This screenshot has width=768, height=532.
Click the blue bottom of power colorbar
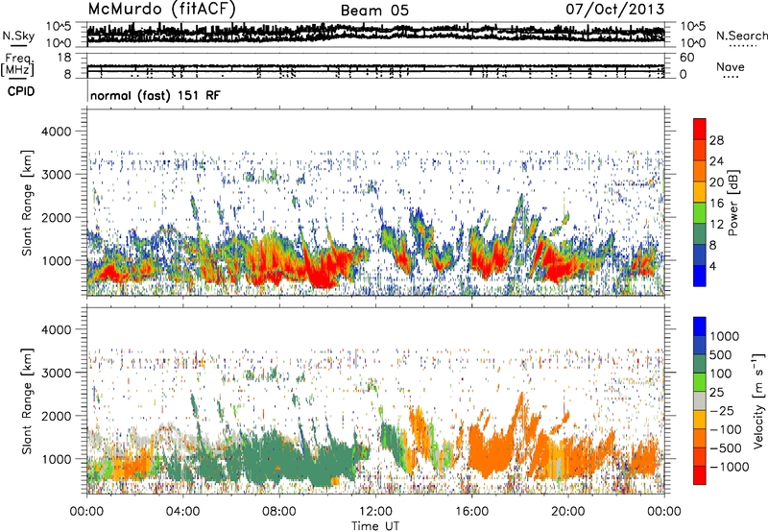click(x=700, y=276)
